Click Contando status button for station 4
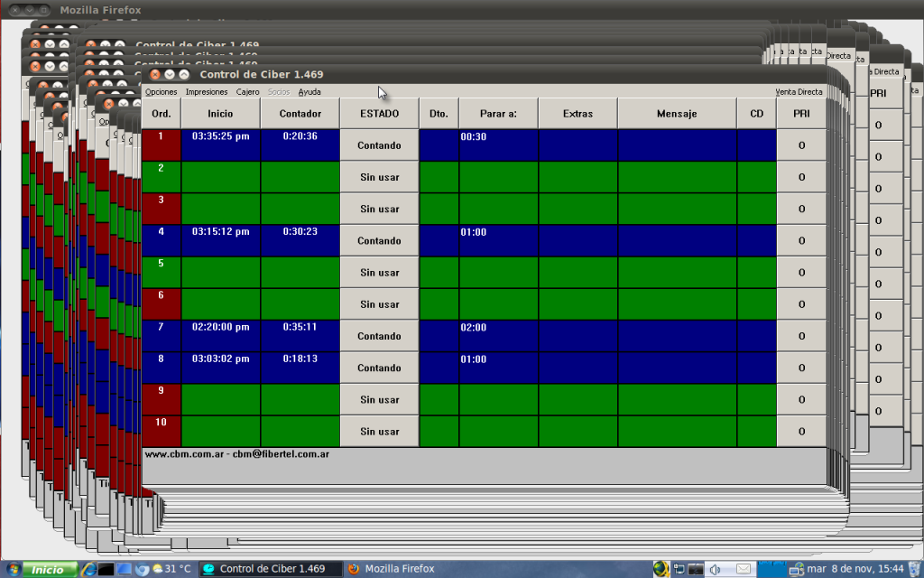Viewport: 924px width, 578px height. tap(380, 240)
